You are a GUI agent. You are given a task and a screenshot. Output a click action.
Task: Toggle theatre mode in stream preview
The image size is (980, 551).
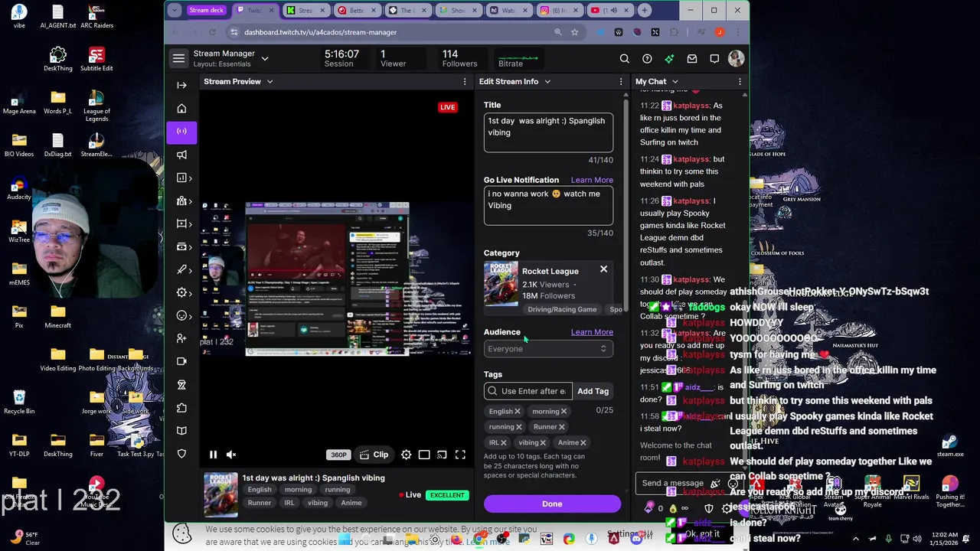(424, 455)
